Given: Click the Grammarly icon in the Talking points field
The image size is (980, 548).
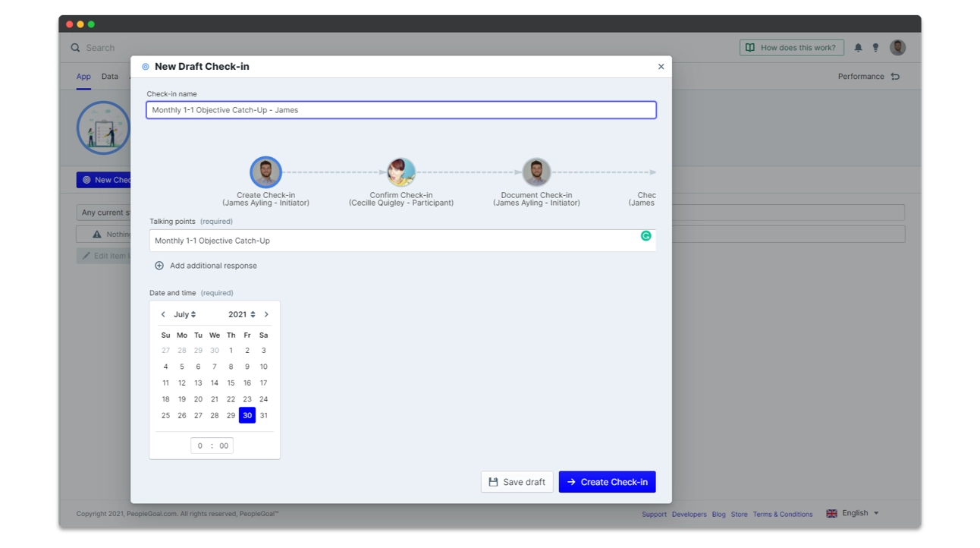Looking at the screenshot, I should (646, 236).
